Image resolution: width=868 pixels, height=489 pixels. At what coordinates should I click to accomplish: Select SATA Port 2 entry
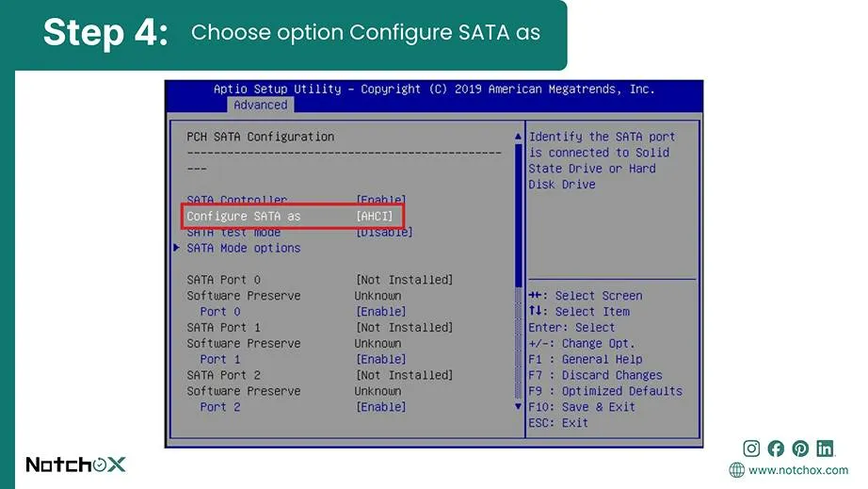(223, 375)
